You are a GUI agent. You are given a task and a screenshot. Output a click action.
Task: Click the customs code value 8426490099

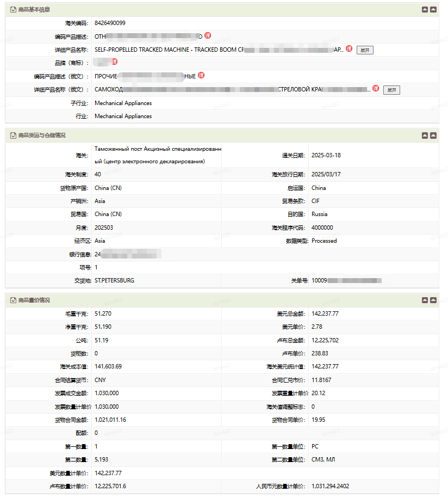pyautogui.click(x=110, y=23)
